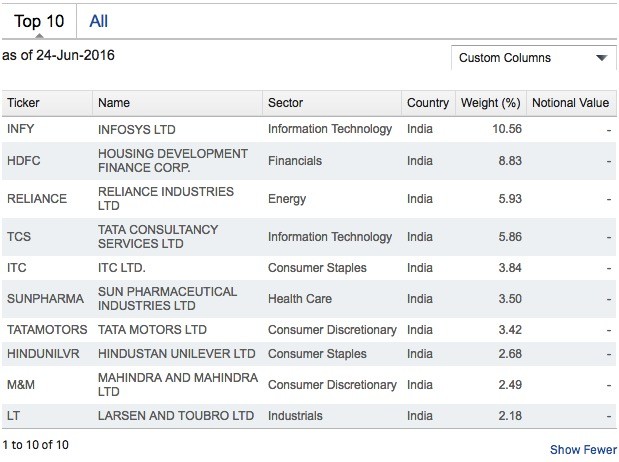The height and width of the screenshot is (462, 619).
Task: Click the Show Fewer link
Action: tap(583, 450)
